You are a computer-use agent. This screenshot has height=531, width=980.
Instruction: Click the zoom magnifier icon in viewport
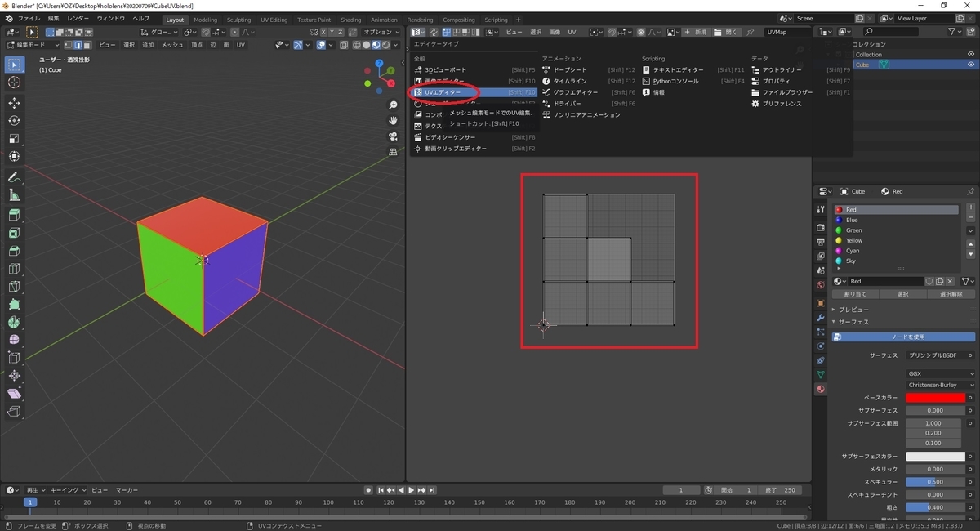(x=394, y=106)
